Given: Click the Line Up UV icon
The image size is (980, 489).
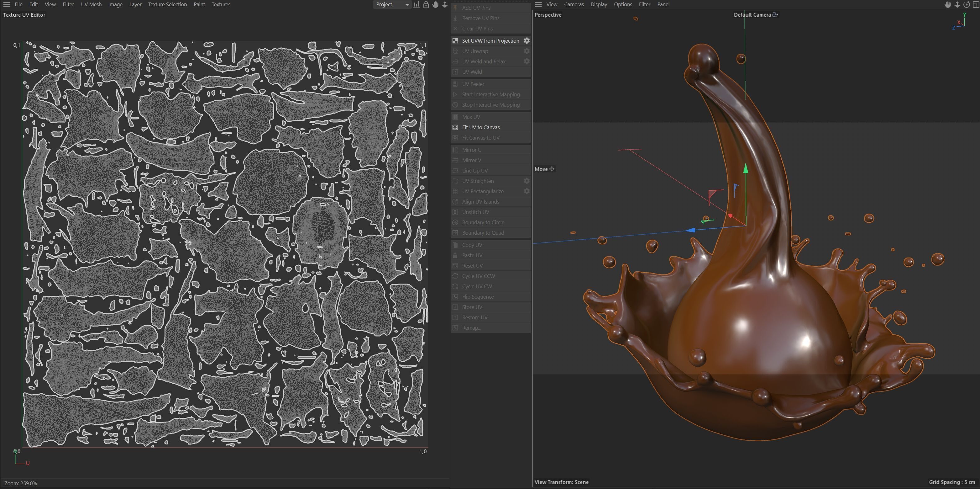Looking at the screenshot, I should (455, 171).
